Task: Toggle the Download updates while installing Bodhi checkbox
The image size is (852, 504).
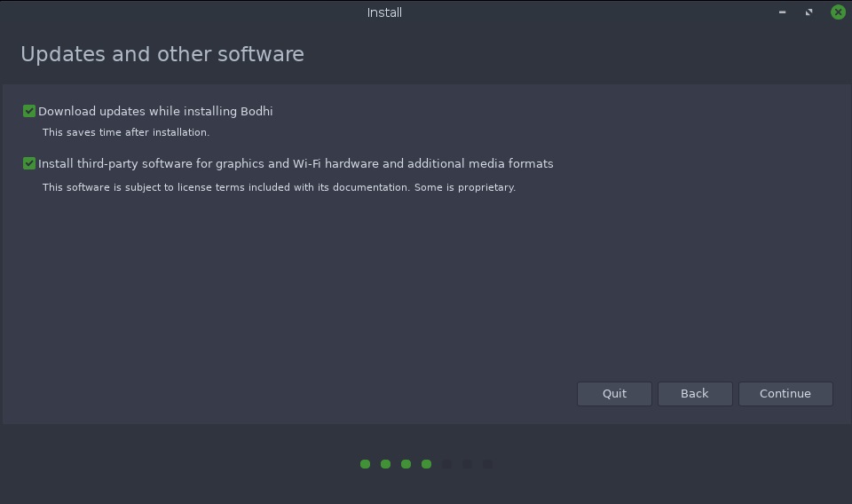Action: [29, 111]
